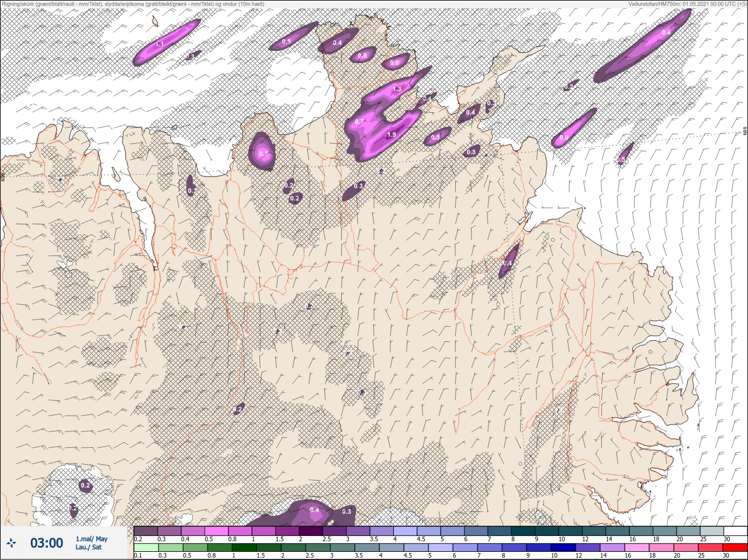
Task: Click upper legend swatch labeled 6
Action: 476,531
